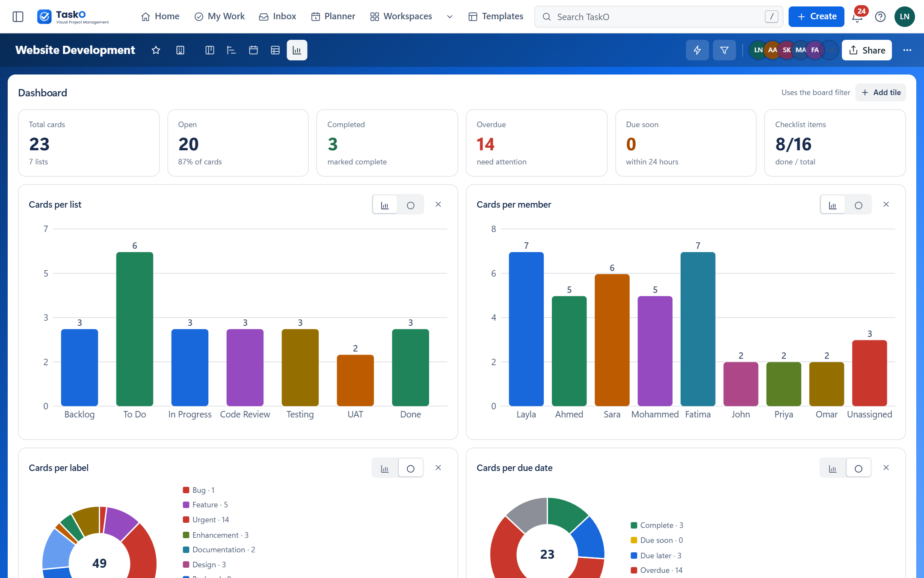Switch Cards per due date to bar chart
The height and width of the screenshot is (578, 924).
(832, 468)
